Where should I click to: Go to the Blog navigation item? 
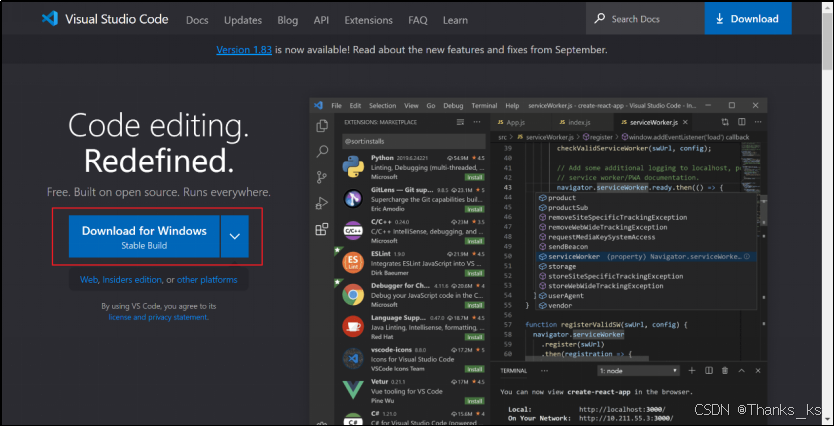[288, 20]
